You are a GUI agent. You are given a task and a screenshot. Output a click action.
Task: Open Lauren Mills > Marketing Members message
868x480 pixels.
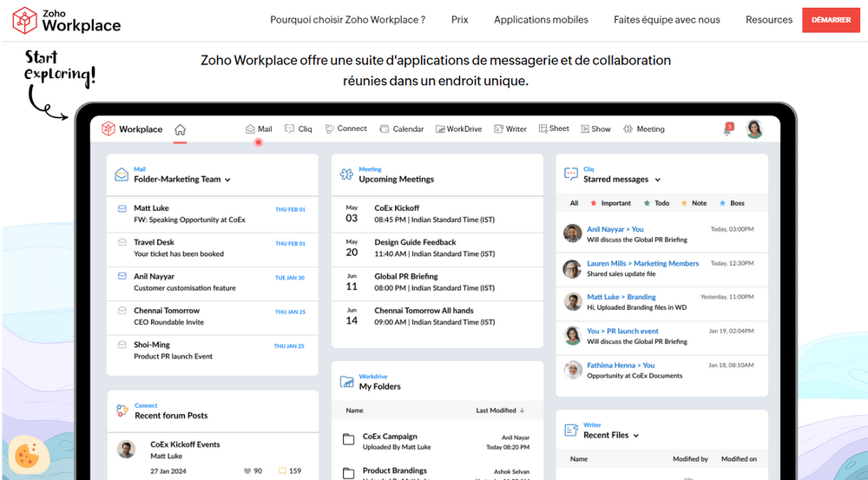(x=661, y=268)
